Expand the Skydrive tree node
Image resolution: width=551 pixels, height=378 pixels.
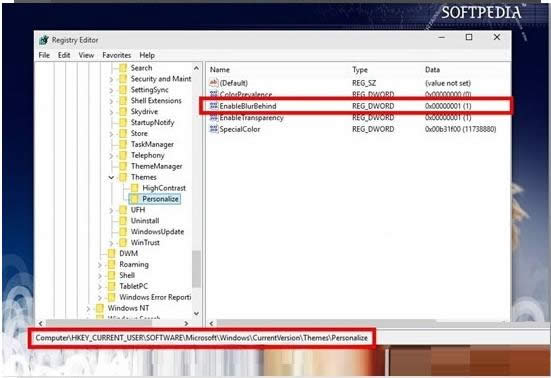[x=111, y=112]
